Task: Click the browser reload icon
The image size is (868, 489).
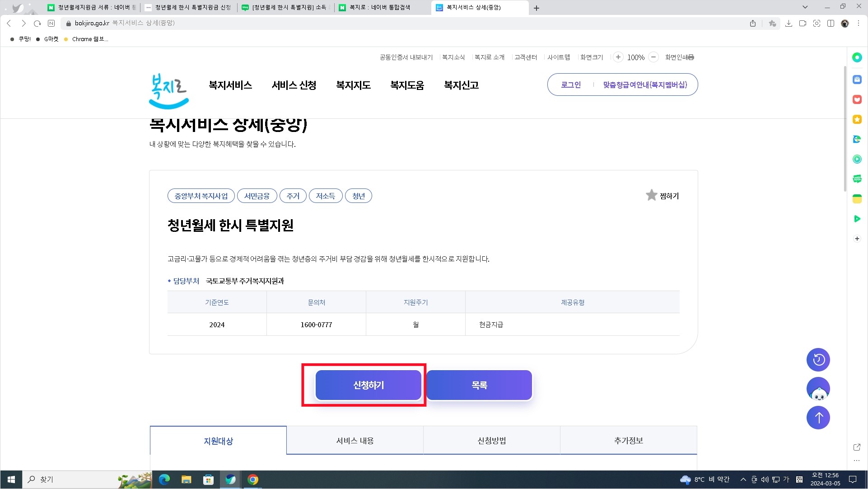Action: tap(37, 23)
